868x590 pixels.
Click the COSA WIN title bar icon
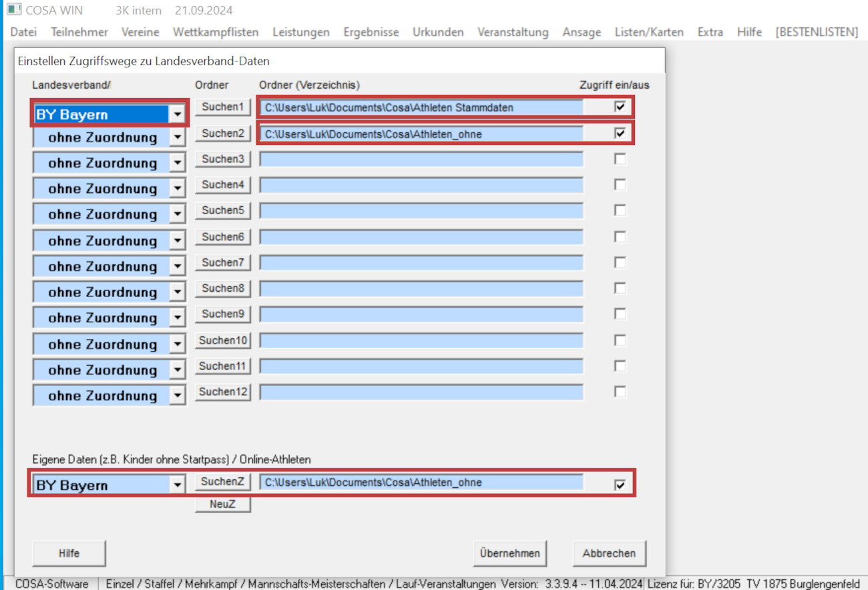[14, 10]
